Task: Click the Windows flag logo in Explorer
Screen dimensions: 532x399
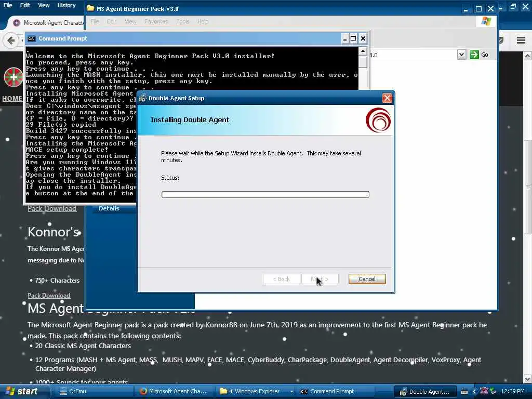Action: click(x=486, y=21)
